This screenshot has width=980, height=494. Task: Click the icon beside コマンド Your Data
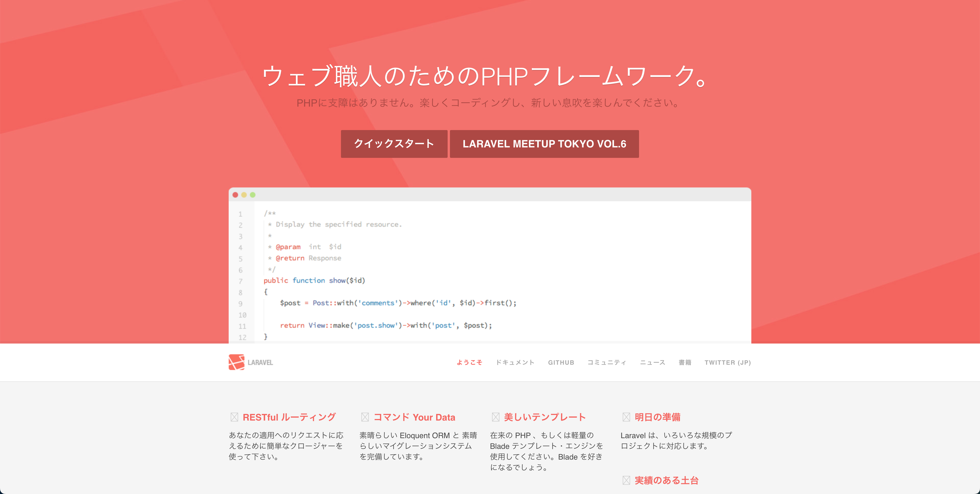tap(365, 417)
